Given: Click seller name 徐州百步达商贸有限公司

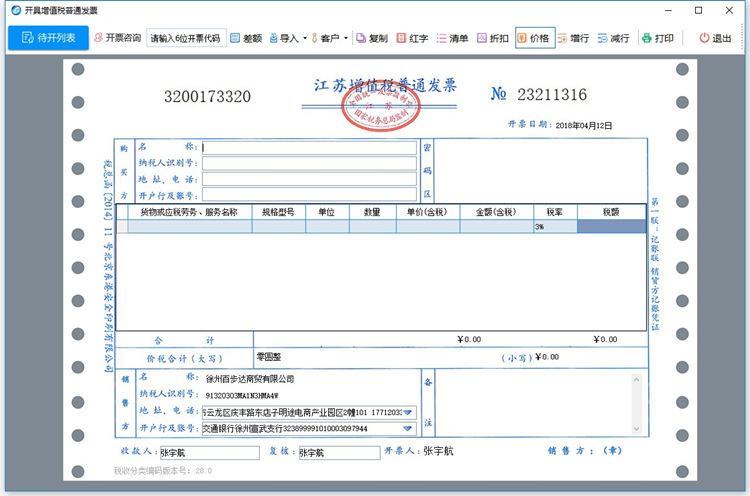Looking at the screenshot, I should coord(250,379).
